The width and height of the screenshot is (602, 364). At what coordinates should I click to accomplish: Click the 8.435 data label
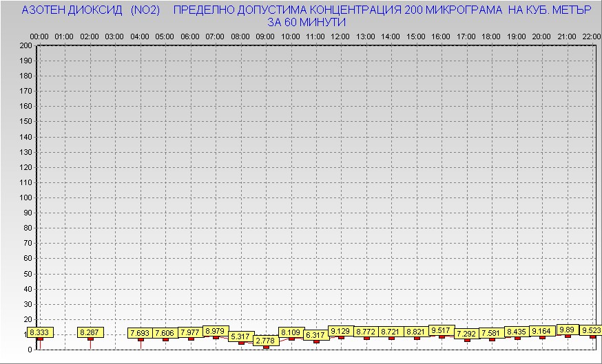click(x=517, y=332)
